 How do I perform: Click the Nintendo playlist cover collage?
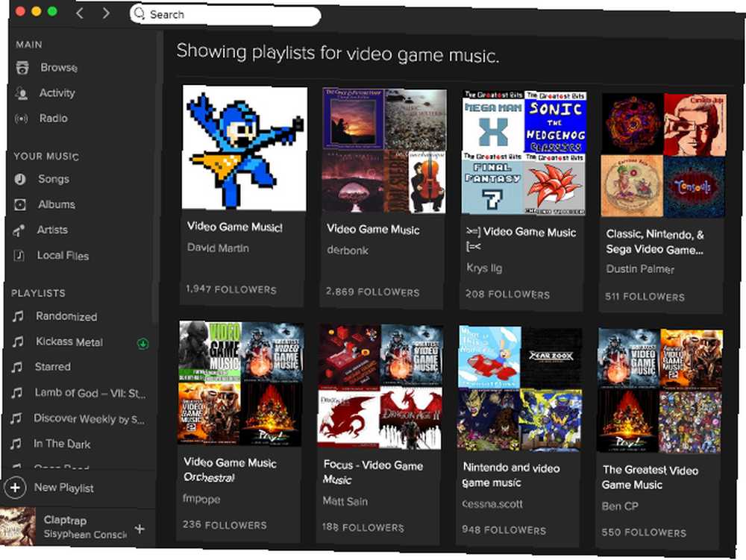point(520,388)
